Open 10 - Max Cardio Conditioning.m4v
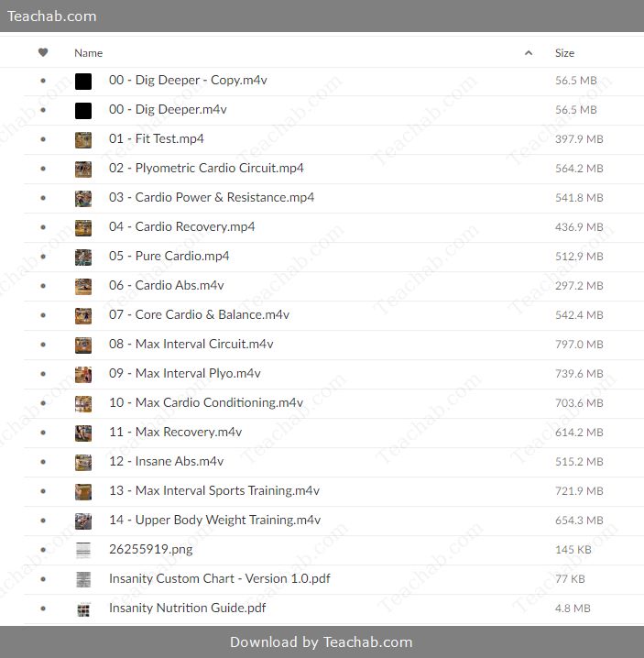The width and height of the screenshot is (644, 658). (206, 403)
